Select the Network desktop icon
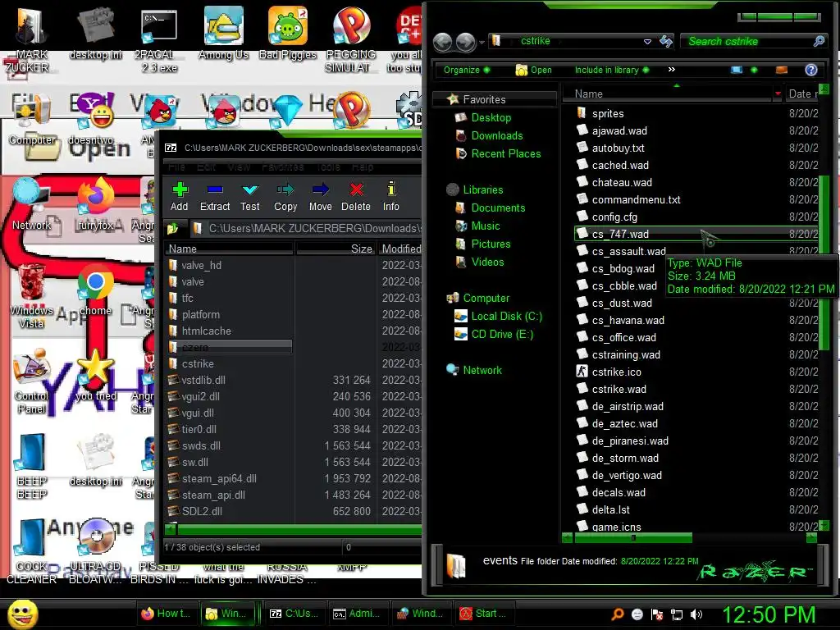The image size is (840, 630). [x=31, y=205]
